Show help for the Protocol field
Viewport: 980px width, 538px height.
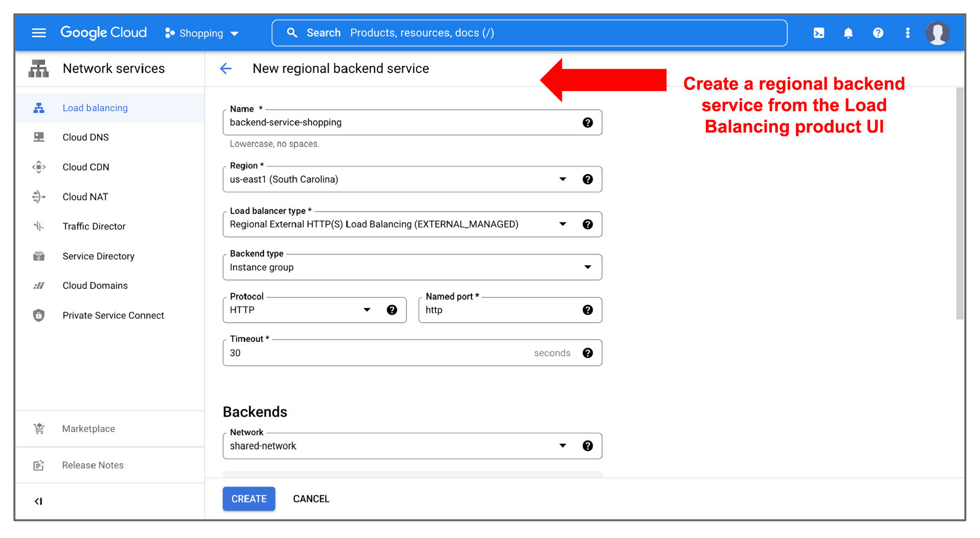tap(391, 310)
